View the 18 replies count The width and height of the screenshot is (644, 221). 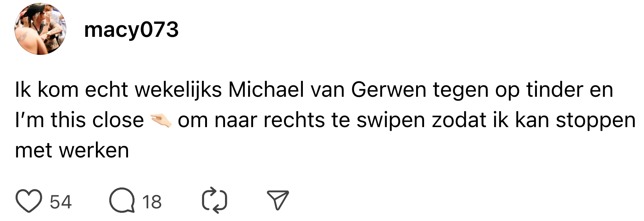point(152,202)
